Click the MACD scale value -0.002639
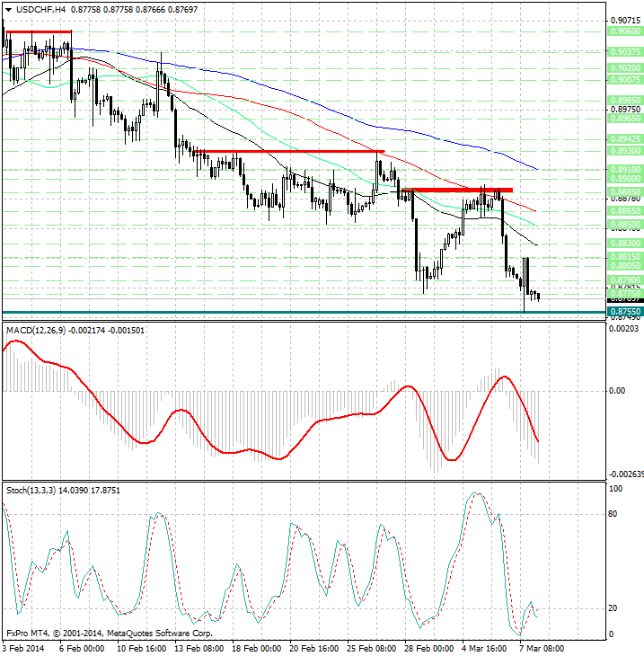644x656 pixels. 626,474
